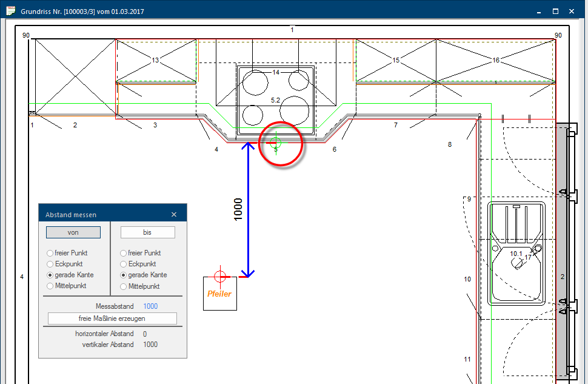Select 'freier Punkt' radio under bis
588x384 pixels.
pos(124,253)
